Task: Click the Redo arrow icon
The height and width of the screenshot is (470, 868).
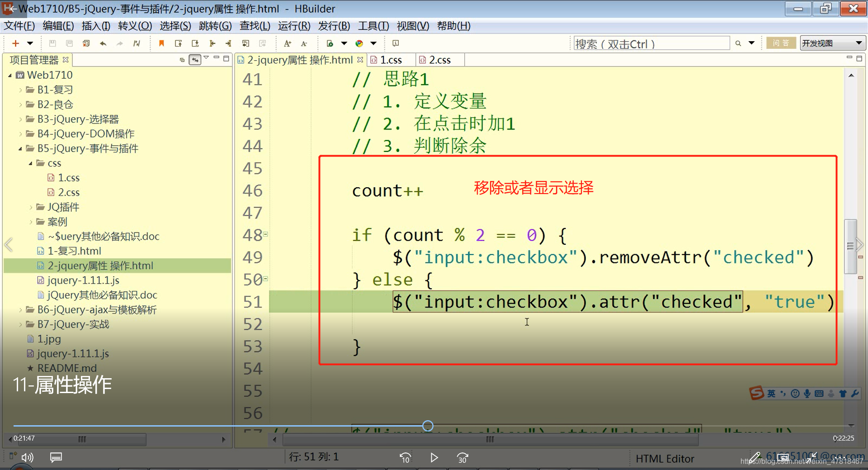Action: pyautogui.click(x=120, y=43)
